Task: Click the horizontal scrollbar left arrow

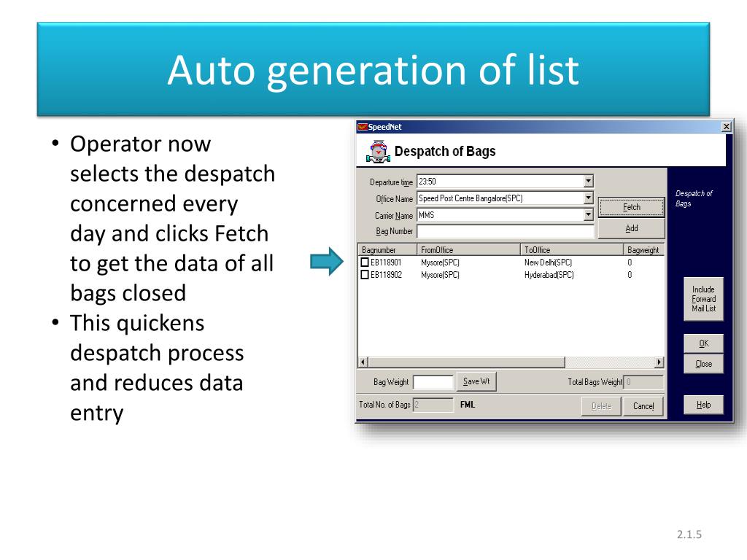Action: pos(363,362)
